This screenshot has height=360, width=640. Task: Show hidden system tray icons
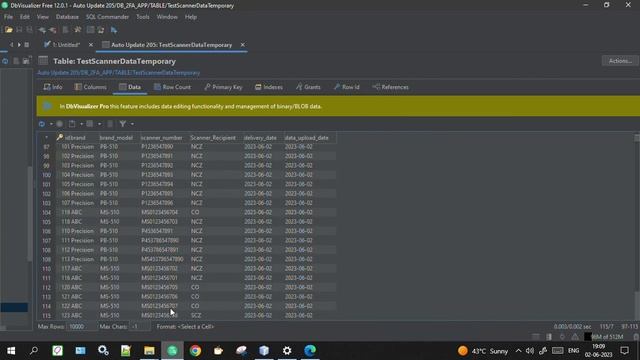(x=518, y=351)
